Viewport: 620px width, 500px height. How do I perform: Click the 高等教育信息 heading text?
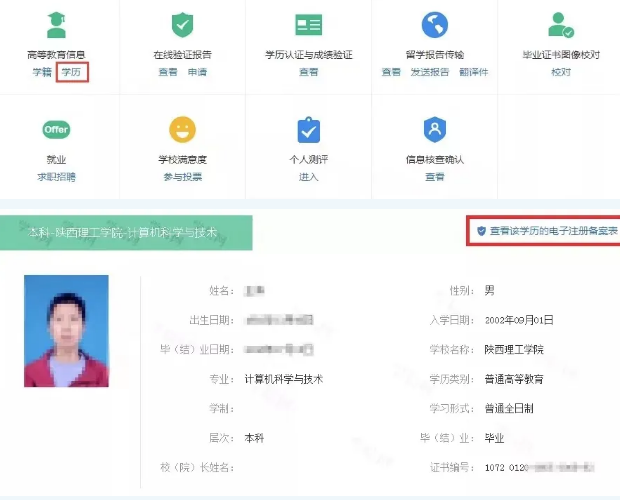click(56, 55)
